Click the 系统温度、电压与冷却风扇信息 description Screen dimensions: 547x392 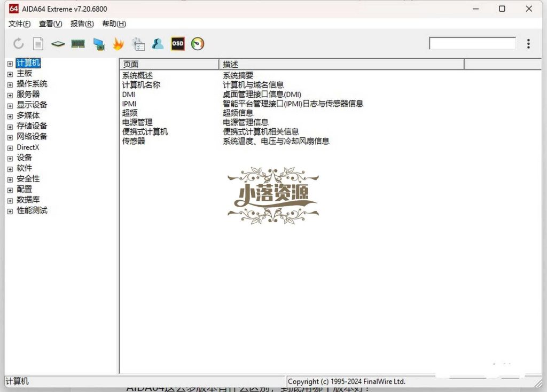click(276, 141)
